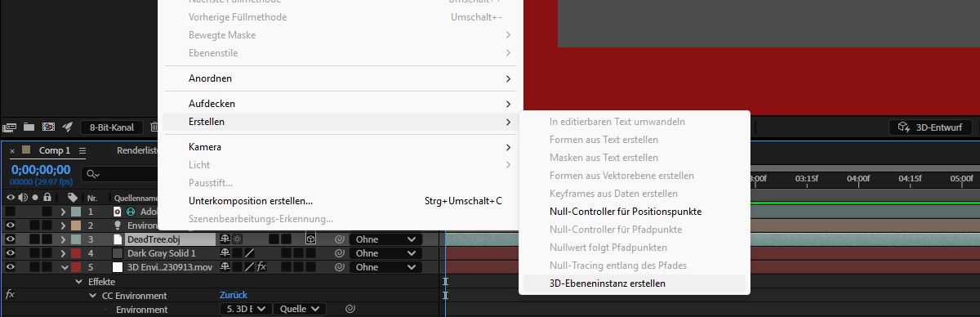Choose Null-Controller für Positionspunkte
Screen dimensions: 980x317
634,212
